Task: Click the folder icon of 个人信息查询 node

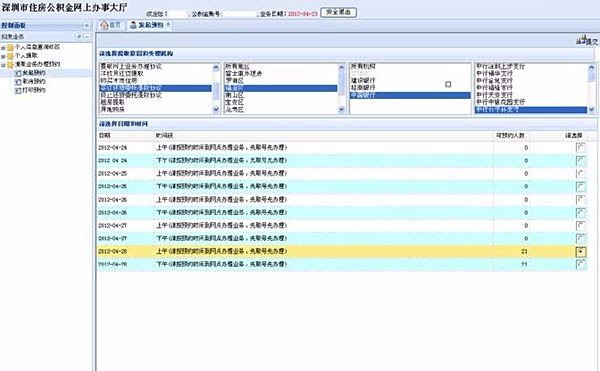Action: coord(11,47)
